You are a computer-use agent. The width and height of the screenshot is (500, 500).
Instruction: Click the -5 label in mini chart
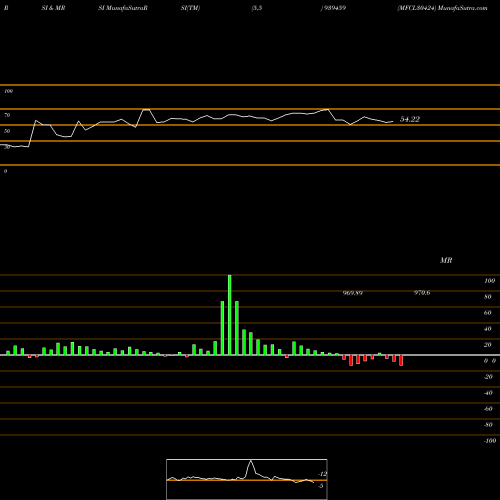point(321,486)
